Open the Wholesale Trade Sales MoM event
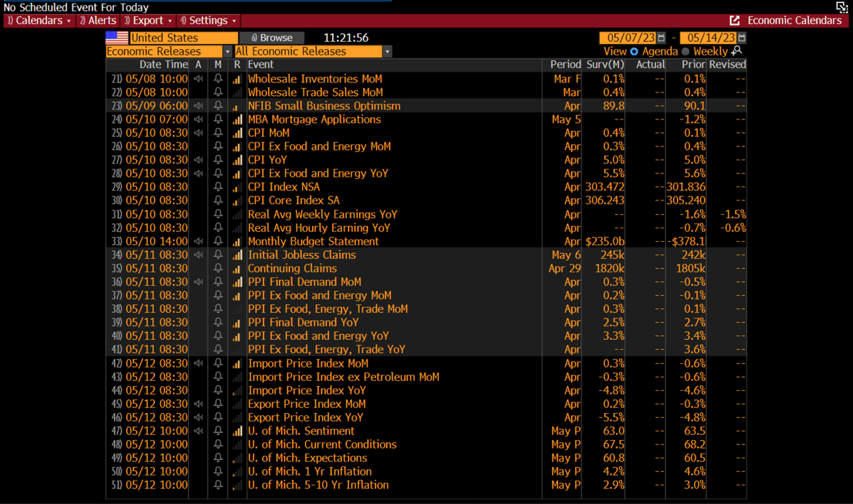The width and height of the screenshot is (853, 504). 315,92
